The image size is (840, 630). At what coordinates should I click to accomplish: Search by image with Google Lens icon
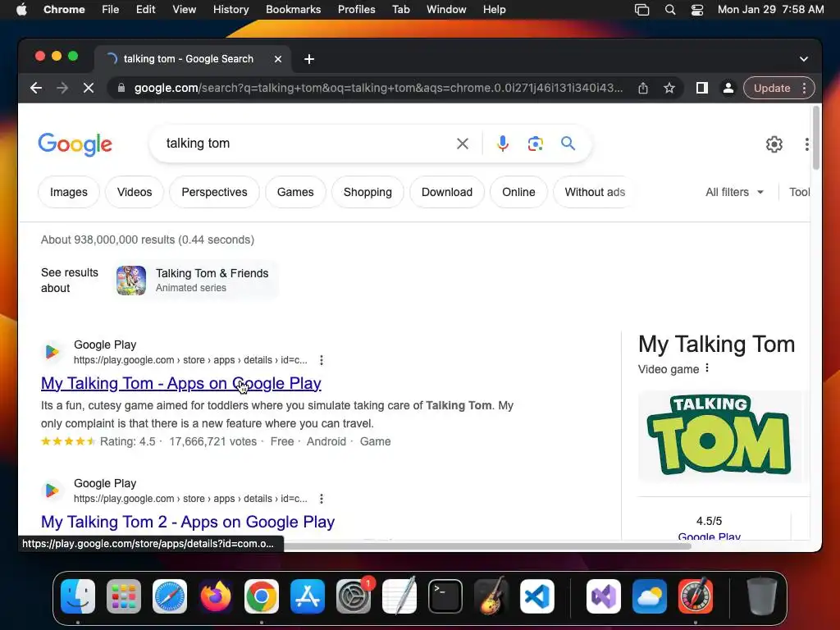[535, 144]
